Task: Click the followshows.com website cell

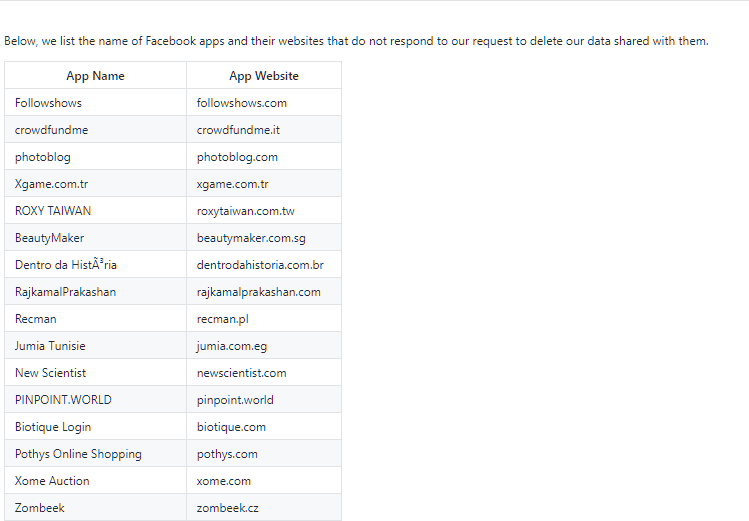Action: coord(264,103)
